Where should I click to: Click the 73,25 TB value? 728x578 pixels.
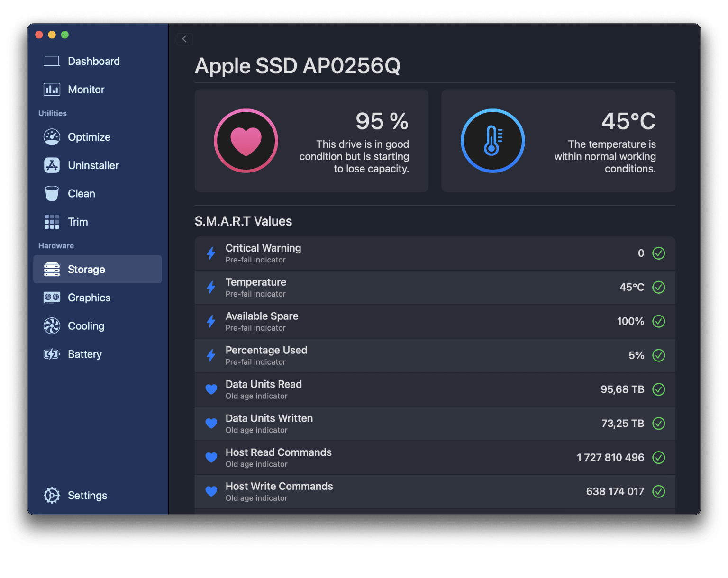pos(623,424)
